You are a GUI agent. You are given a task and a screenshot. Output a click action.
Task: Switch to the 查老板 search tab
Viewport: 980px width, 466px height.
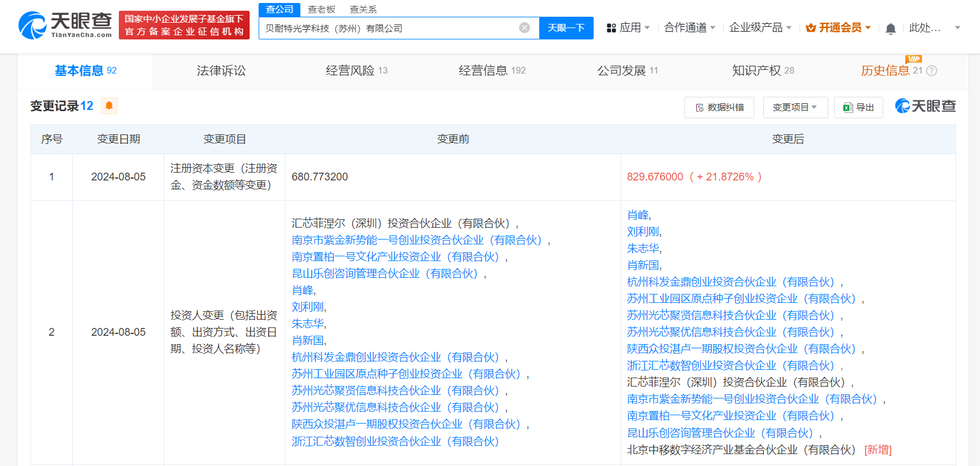pyautogui.click(x=321, y=10)
